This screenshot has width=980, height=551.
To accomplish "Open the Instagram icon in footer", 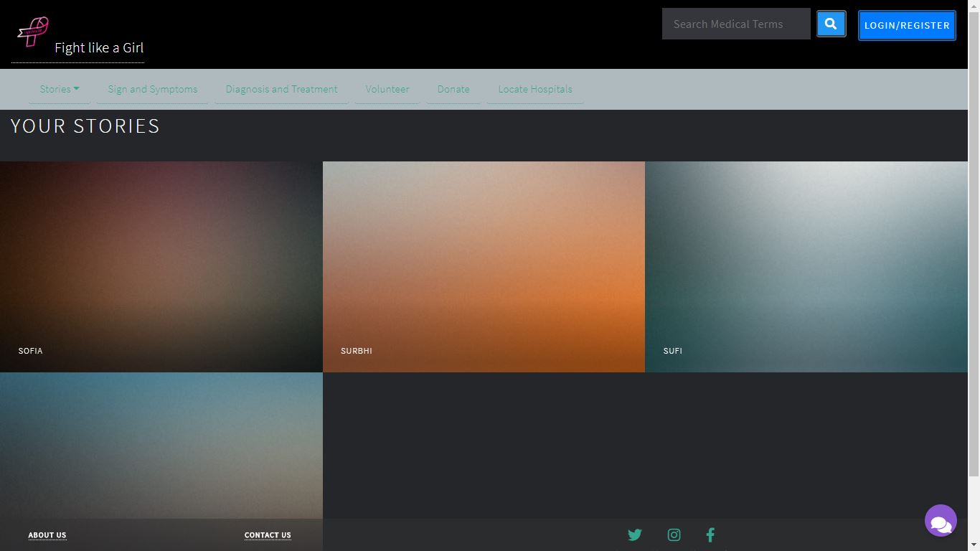I will click(x=674, y=534).
